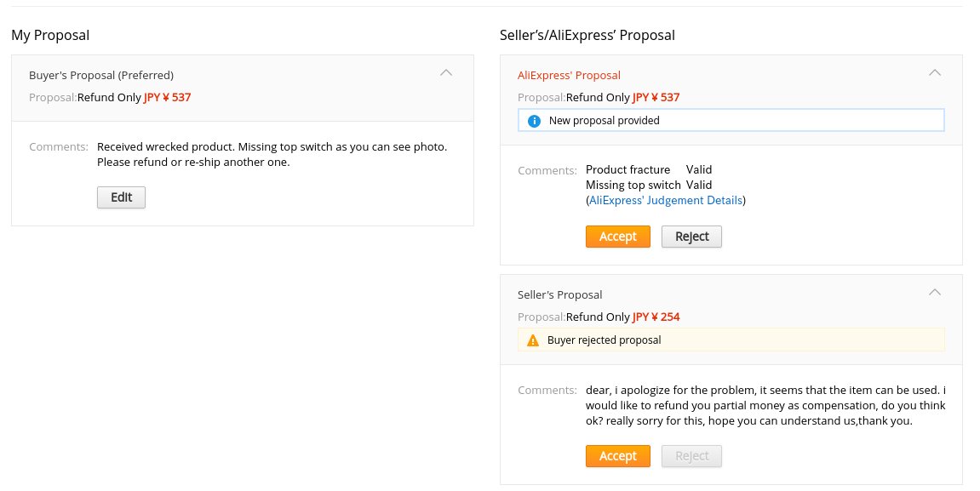
Task: Click the Buyer rejected proposal notice
Action: click(x=604, y=340)
